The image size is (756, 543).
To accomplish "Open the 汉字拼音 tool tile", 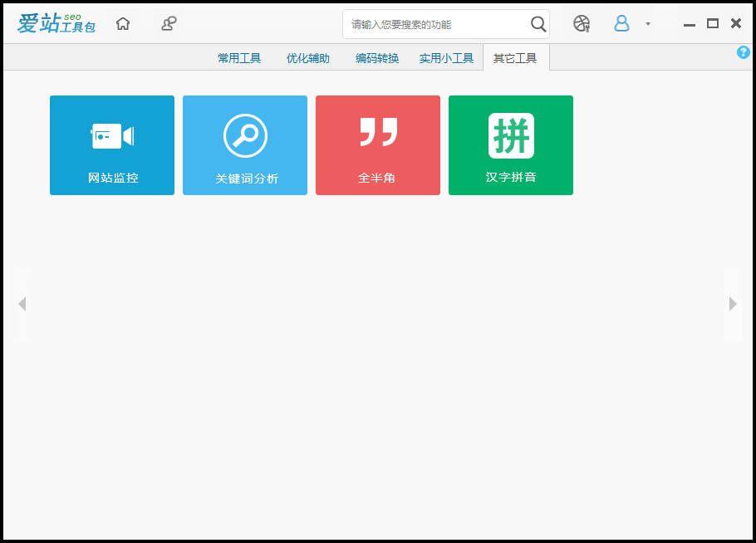I will point(511,145).
